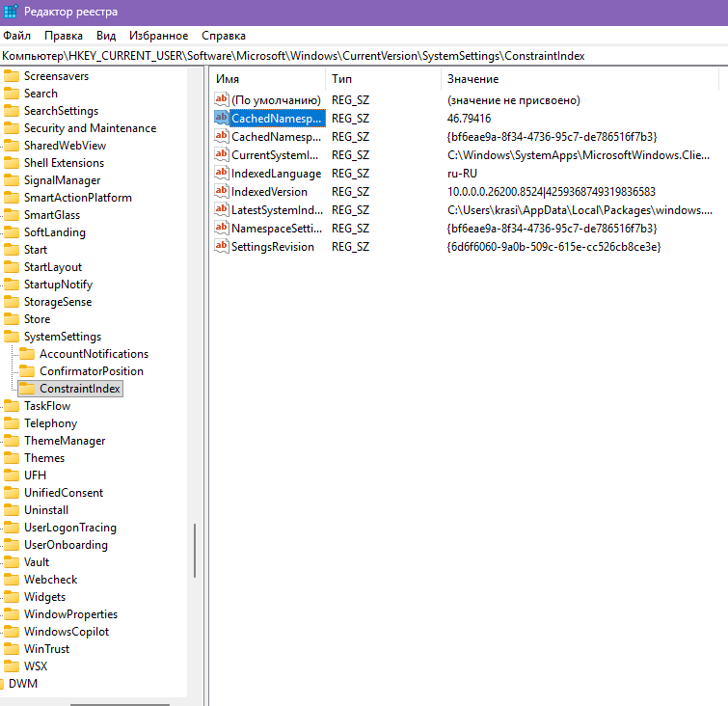Click the folder icon of StorageSense key
Screen dimensions: 728x706
[x=12, y=302]
